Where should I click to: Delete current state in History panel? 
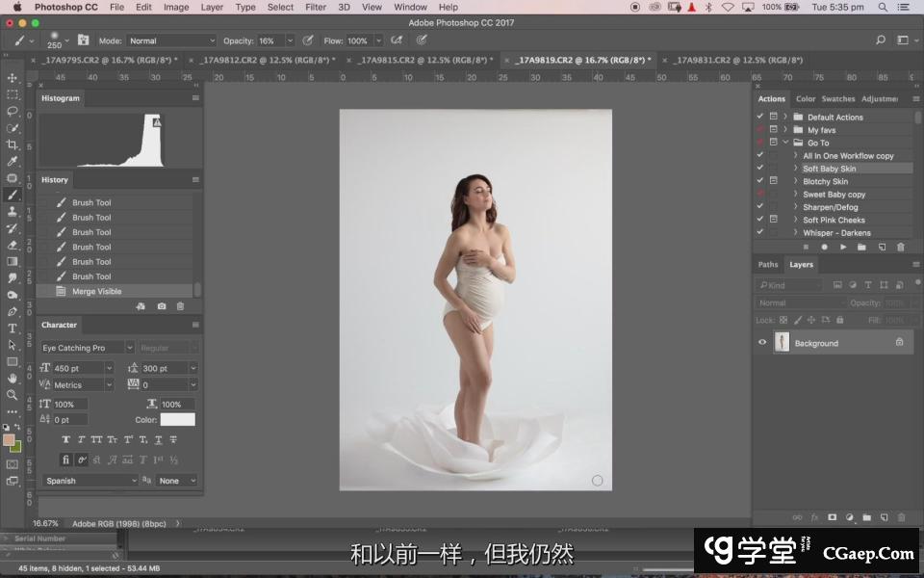[x=179, y=306]
